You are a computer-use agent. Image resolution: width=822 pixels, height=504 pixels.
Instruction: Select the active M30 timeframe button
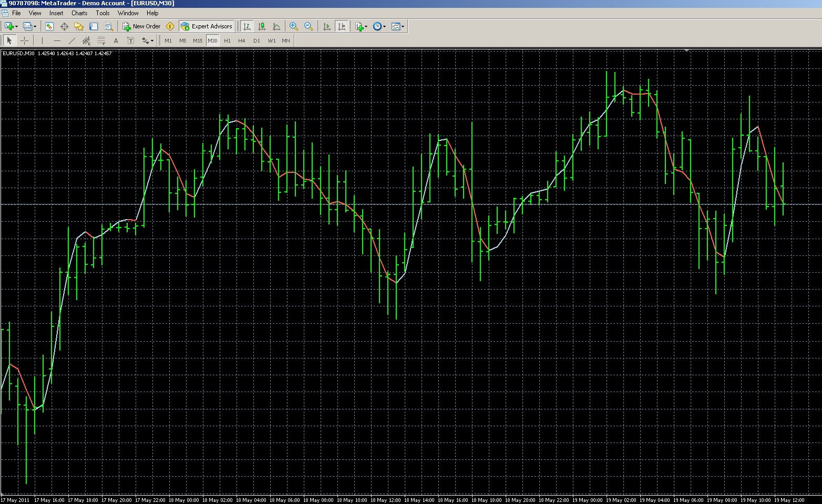(212, 40)
